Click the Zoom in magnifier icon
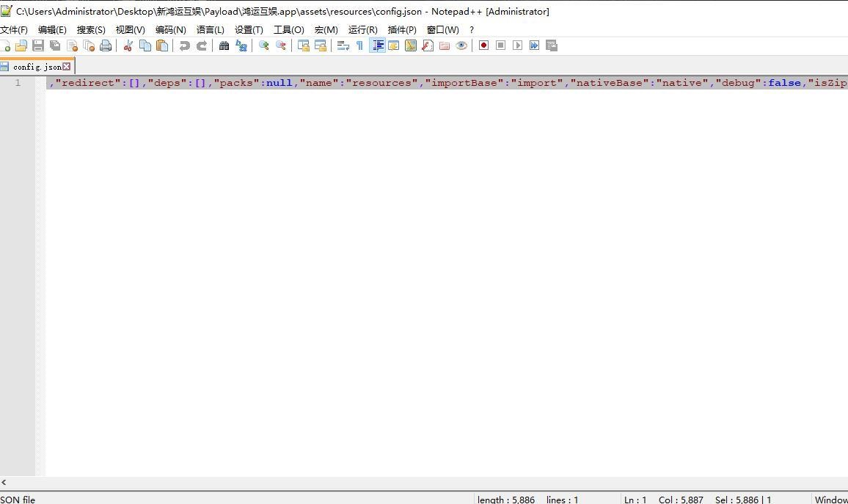 pos(263,45)
